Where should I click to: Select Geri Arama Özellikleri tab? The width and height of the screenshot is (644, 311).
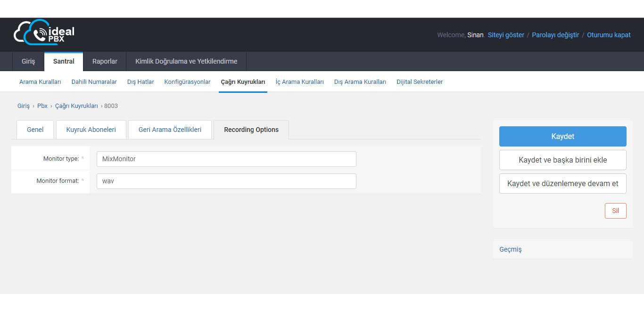pyautogui.click(x=170, y=130)
